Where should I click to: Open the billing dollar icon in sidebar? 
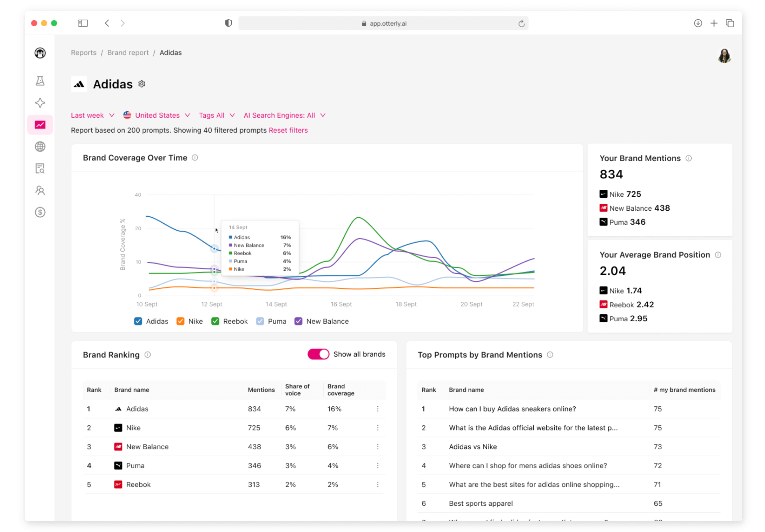(x=40, y=212)
